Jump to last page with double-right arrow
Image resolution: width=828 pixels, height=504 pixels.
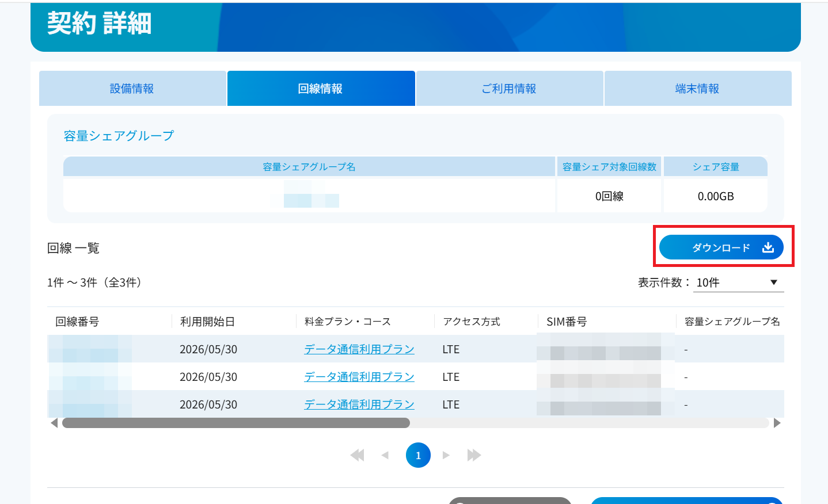click(x=474, y=455)
